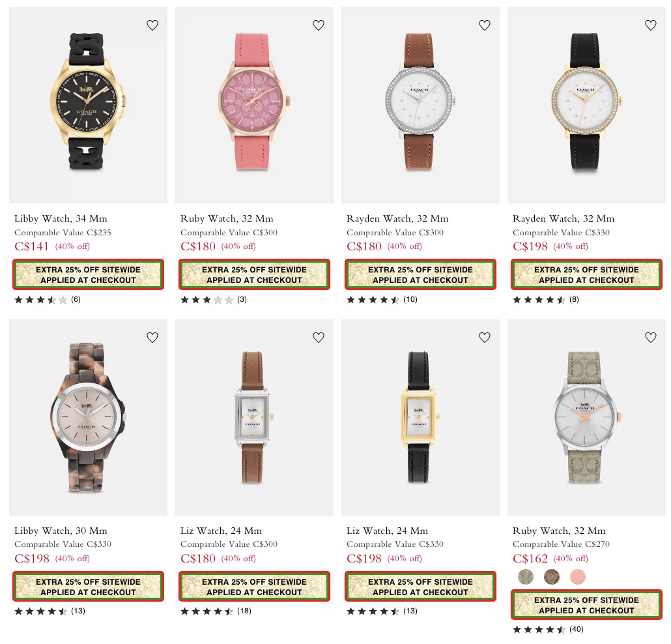Viewport: 671px width, 644px height.
Task: Choose the brown signature color swatch
Action: pyautogui.click(x=552, y=577)
